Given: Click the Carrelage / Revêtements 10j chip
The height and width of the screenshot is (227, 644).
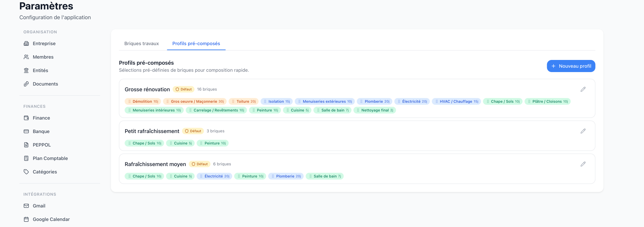Looking at the screenshot, I should click(216, 110).
